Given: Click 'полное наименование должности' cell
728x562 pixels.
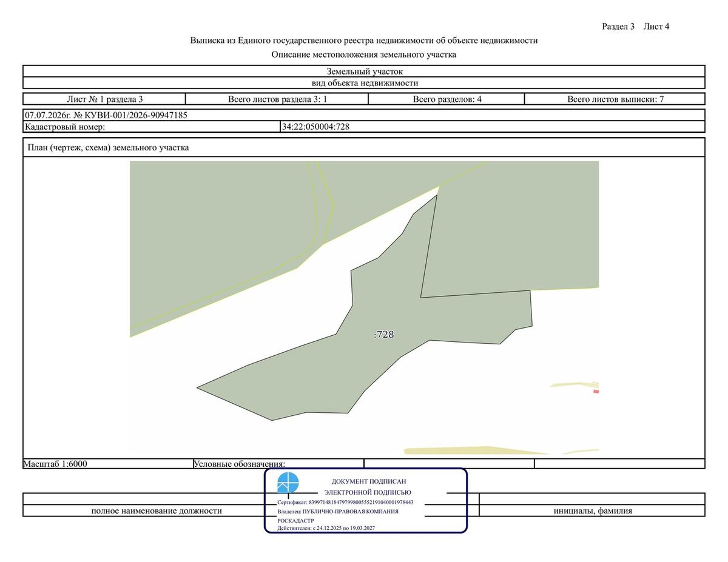Looking at the screenshot, I should (x=157, y=510).
